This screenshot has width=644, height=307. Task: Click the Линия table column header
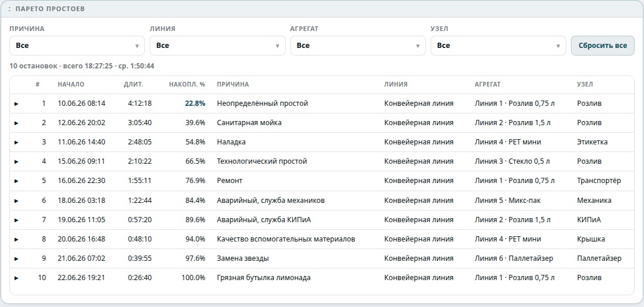[396, 84]
